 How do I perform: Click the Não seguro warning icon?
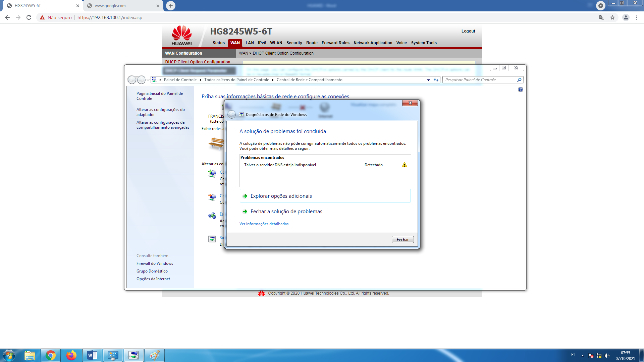42,17
